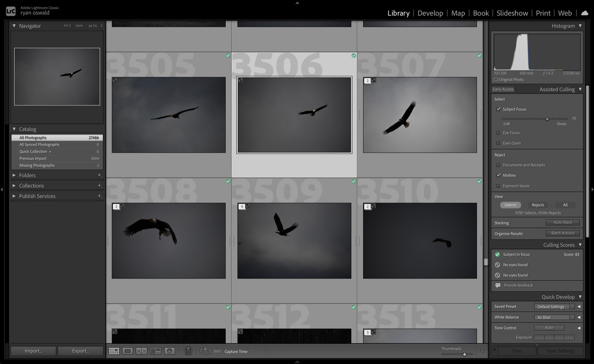Enable Eyes Open checkbox

[x=498, y=143]
